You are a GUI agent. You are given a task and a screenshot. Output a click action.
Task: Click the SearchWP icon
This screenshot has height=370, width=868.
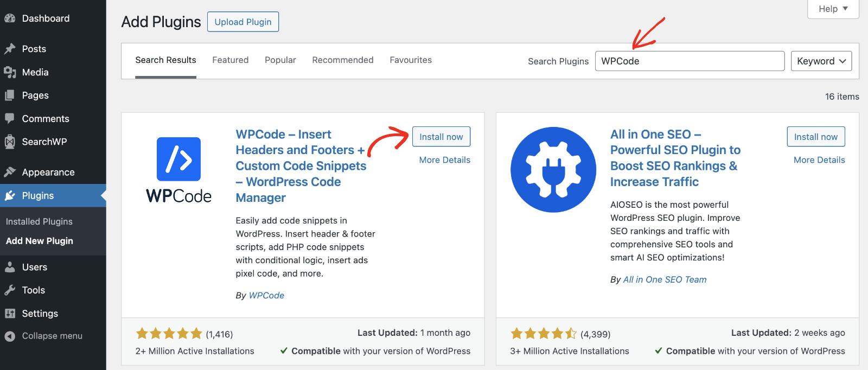(x=10, y=142)
